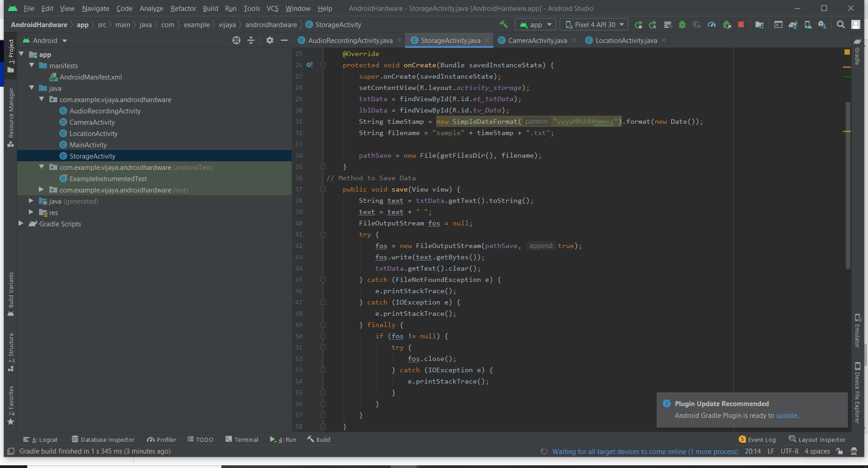Select AudioRecordingActivity in project tree
Image resolution: width=868 pixels, height=468 pixels.
pos(105,111)
